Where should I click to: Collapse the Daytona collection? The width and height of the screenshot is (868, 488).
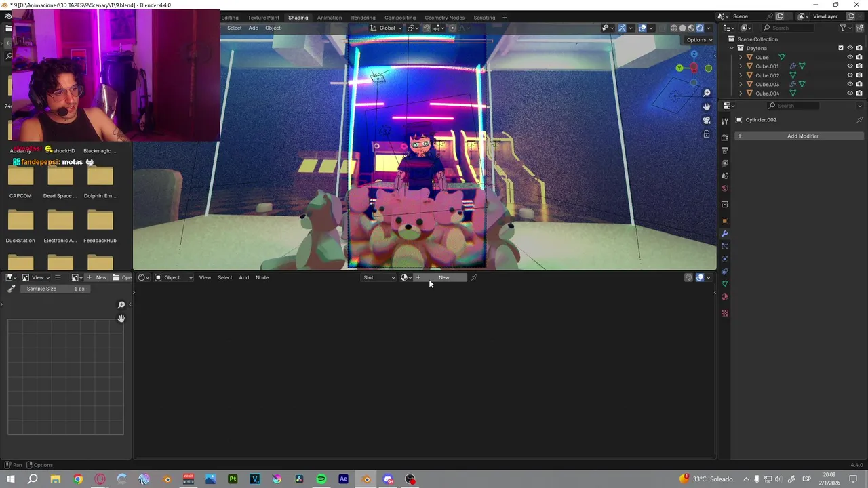pos(732,48)
